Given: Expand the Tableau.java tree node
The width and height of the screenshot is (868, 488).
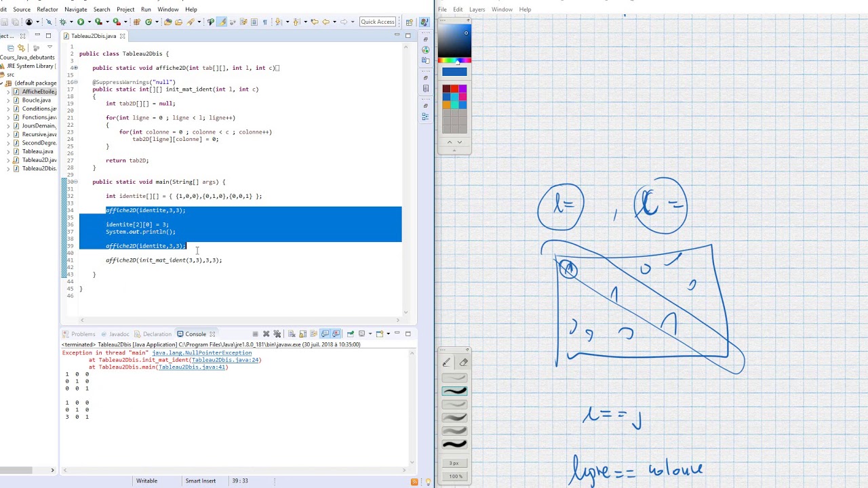Looking at the screenshot, I should point(8,151).
